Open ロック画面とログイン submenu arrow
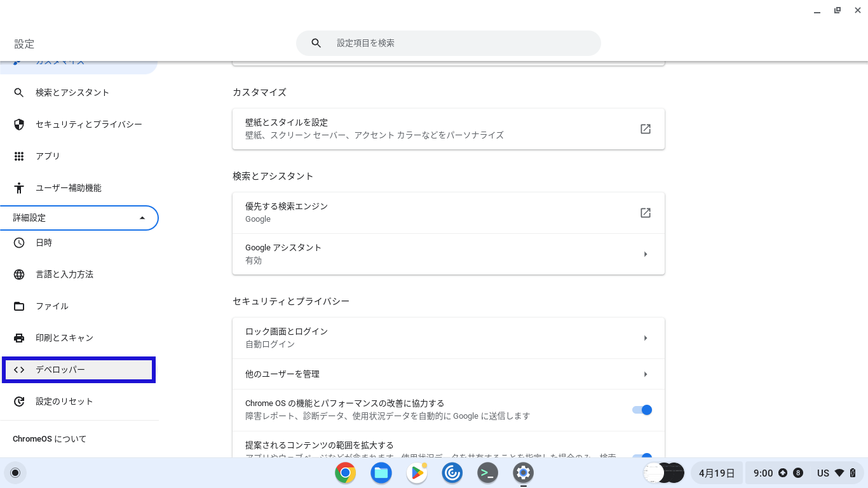868x488 pixels. (x=645, y=338)
